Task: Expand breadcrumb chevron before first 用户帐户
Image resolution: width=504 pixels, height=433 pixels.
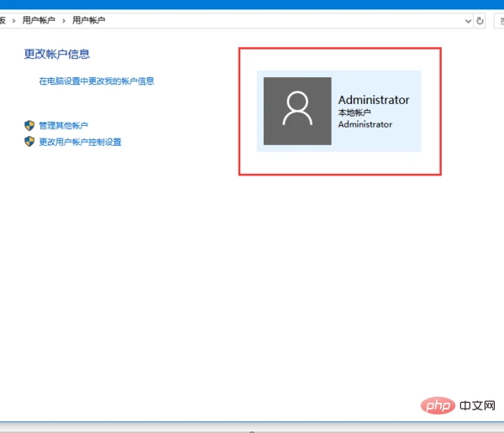Action: tap(13, 21)
